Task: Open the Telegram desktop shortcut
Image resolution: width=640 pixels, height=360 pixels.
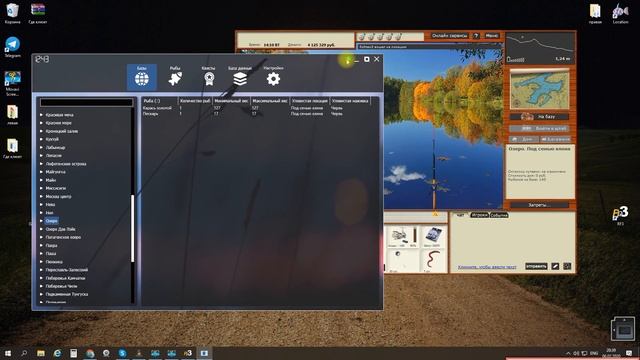Action: [13, 47]
